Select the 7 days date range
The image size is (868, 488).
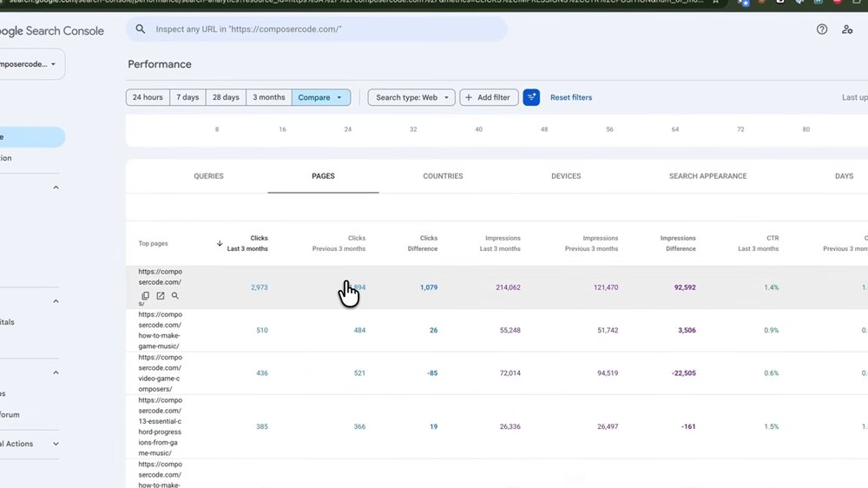pos(187,97)
